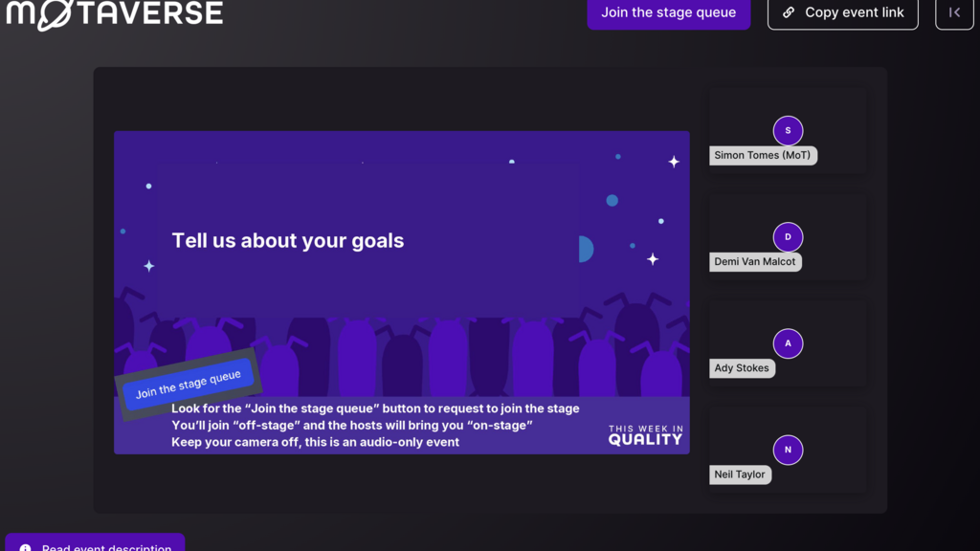
Task: Click the half-moon graphic on the slide
Action: click(x=586, y=249)
